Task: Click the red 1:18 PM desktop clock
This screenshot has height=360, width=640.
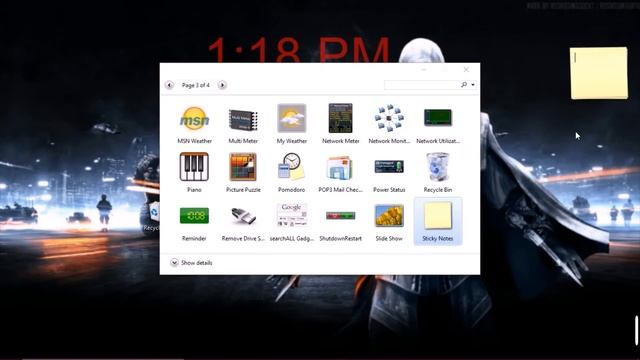Action: (x=299, y=49)
